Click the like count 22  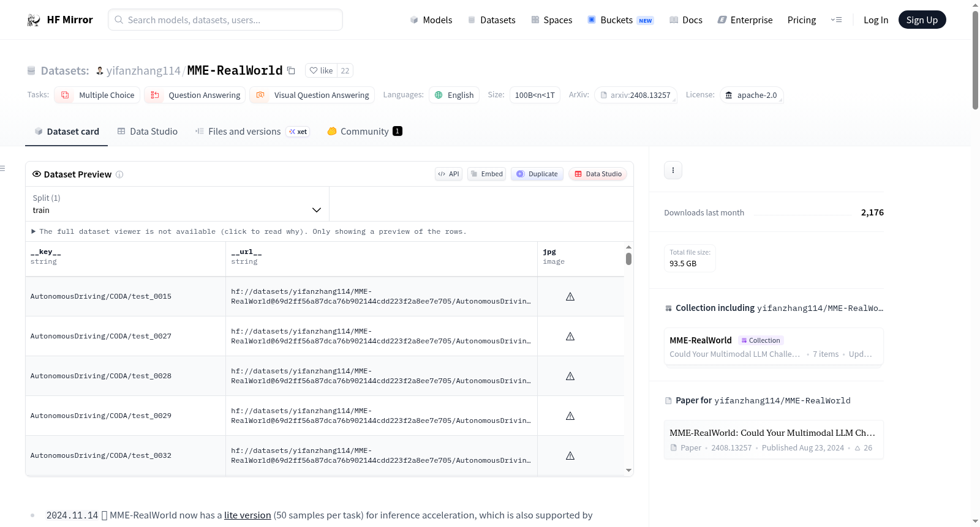point(345,71)
